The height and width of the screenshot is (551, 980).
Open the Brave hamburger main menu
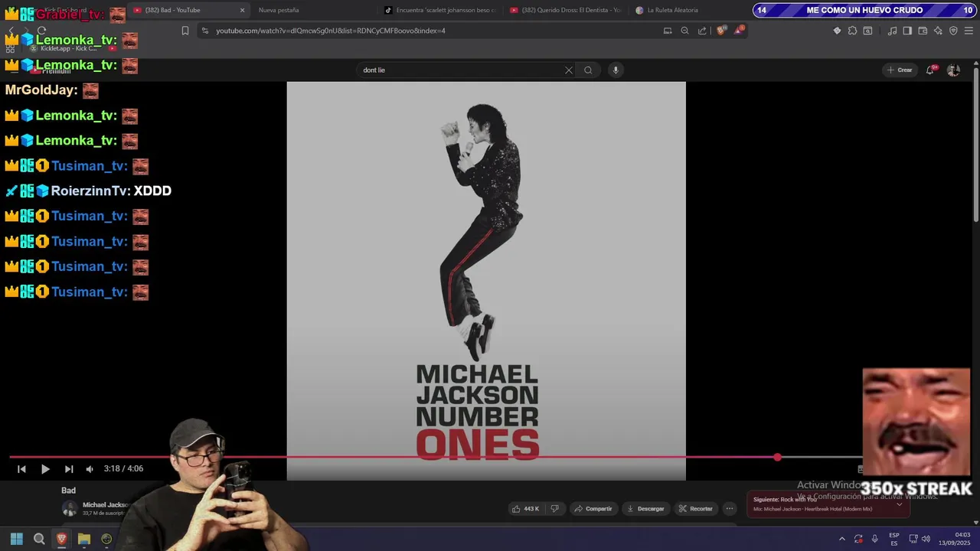(969, 31)
